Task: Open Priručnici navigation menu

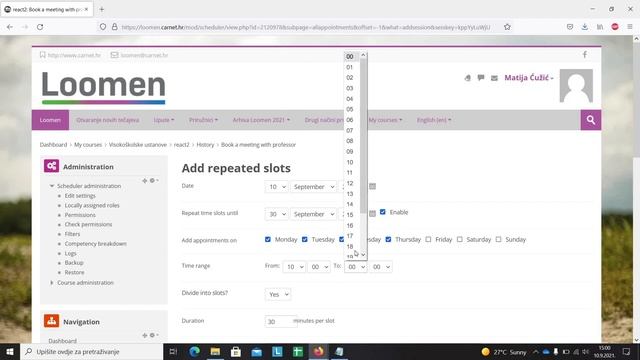Action: click(203, 120)
